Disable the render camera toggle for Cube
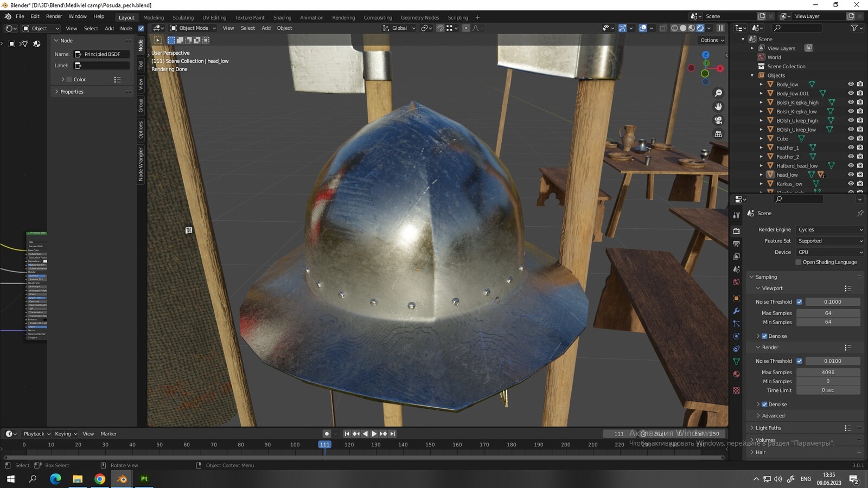This screenshot has width=868, height=488. click(860, 138)
